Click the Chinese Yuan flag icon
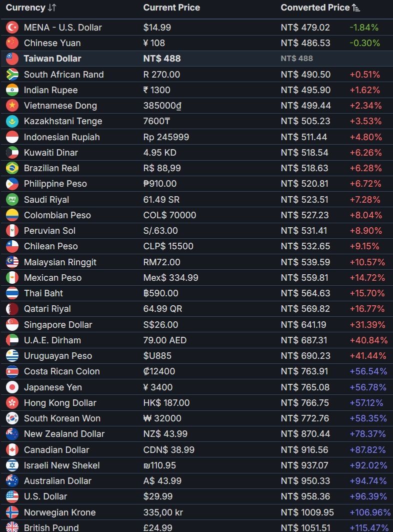393x532 pixels. [12, 43]
